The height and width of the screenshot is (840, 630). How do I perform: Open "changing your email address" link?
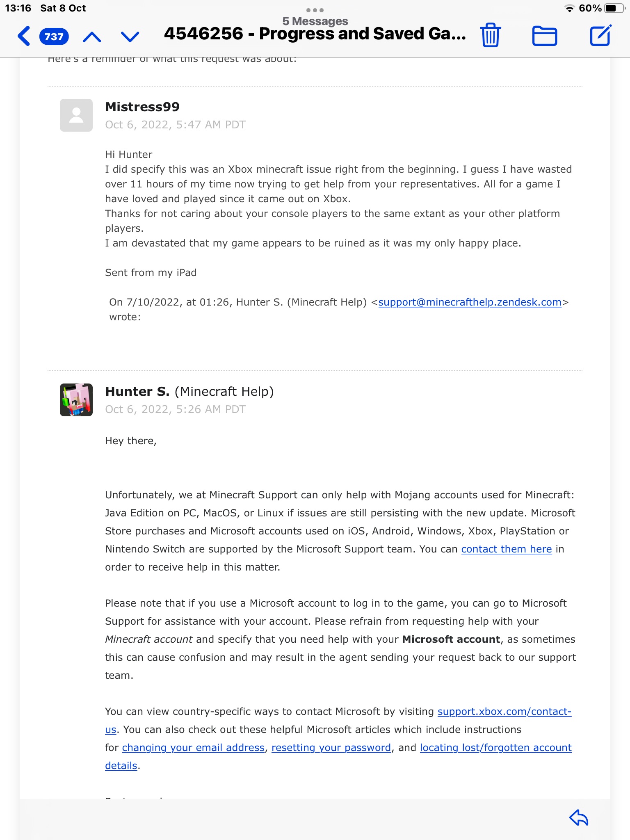(x=193, y=748)
